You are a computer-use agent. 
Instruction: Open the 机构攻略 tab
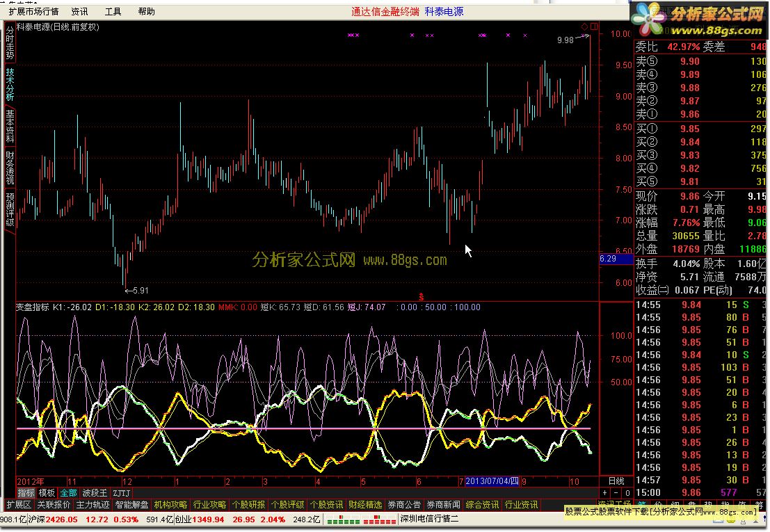170,504
